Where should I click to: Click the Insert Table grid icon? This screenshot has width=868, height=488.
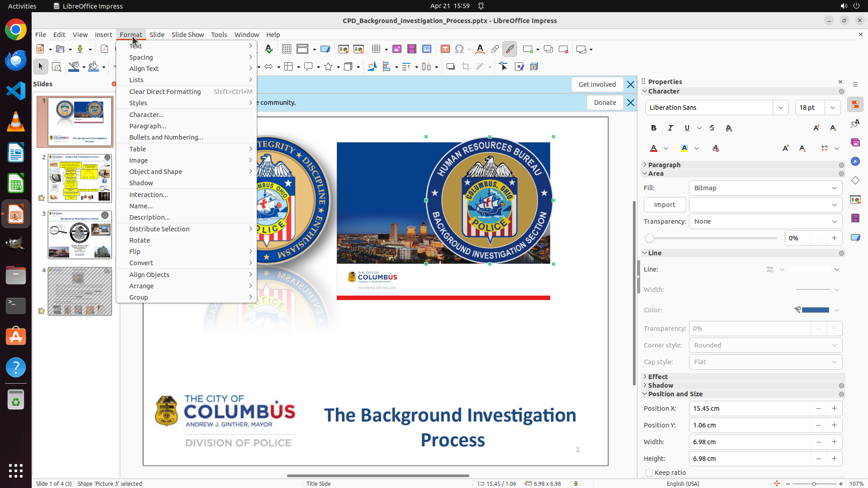click(x=376, y=49)
